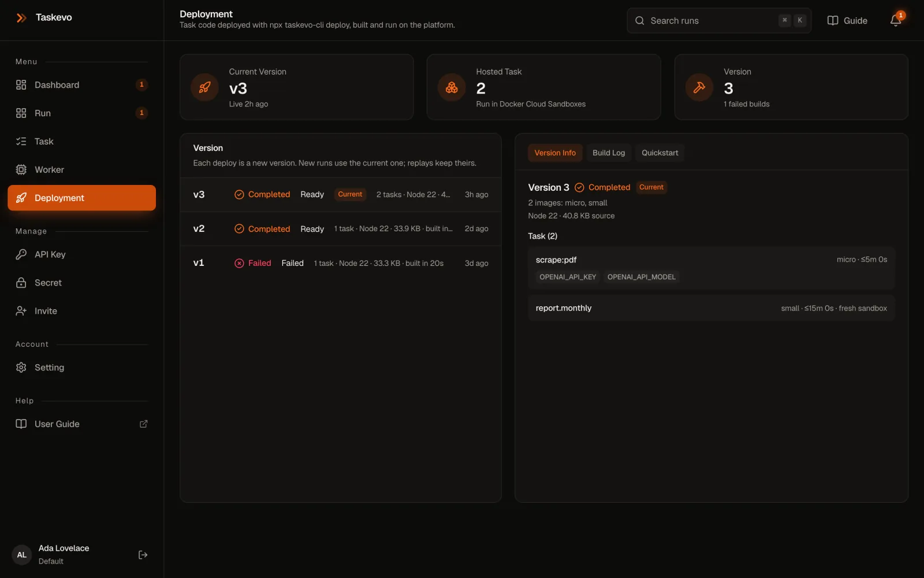This screenshot has height=578, width=924.
Task: Open the Worker page
Action: tap(81, 170)
